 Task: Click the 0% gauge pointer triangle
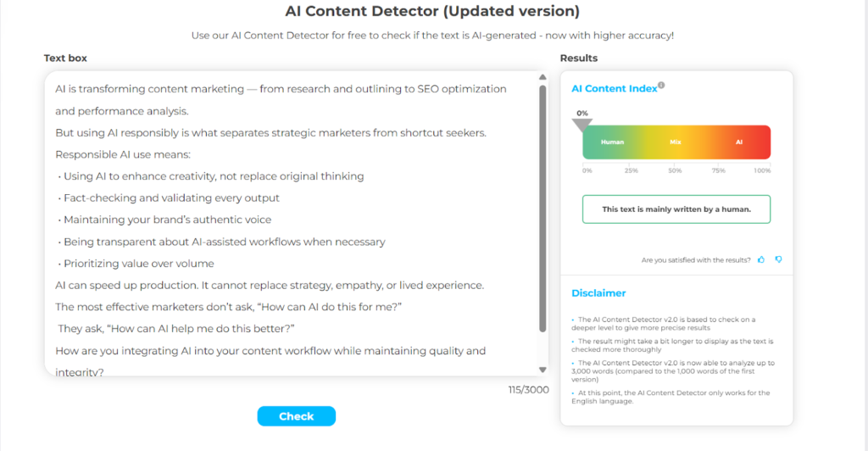[x=581, y=125]
